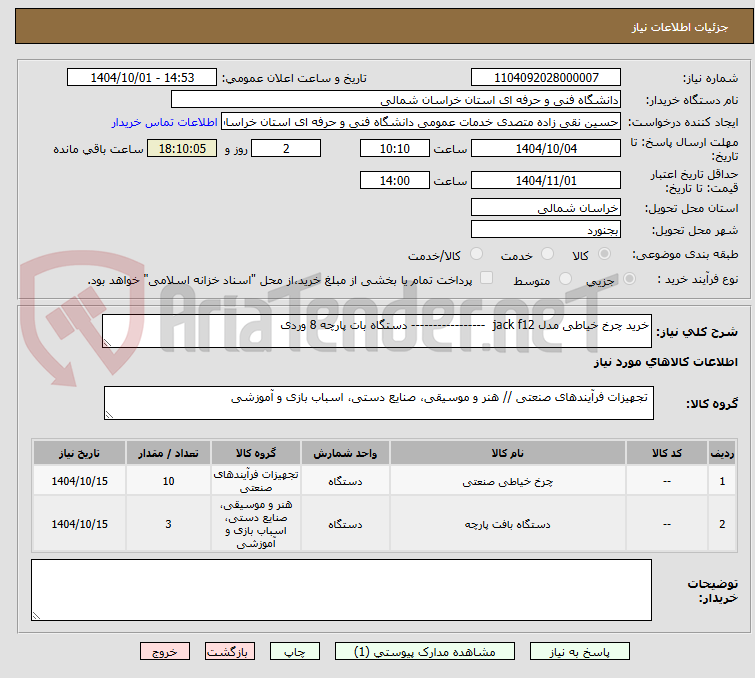Click the resize handle of شرح کلی نیاز box
Viewport: 755px width, 678px height.
coord(107,342)
